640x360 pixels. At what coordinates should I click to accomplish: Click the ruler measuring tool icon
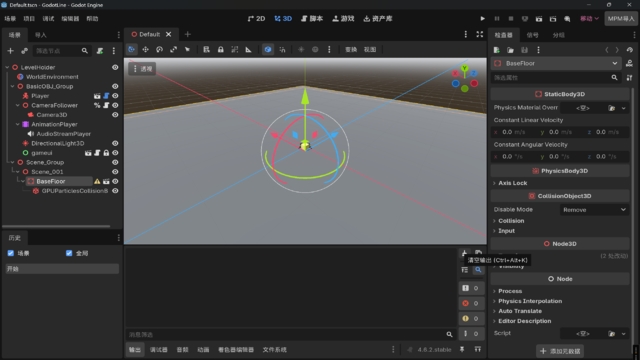[x=249, y=49]
